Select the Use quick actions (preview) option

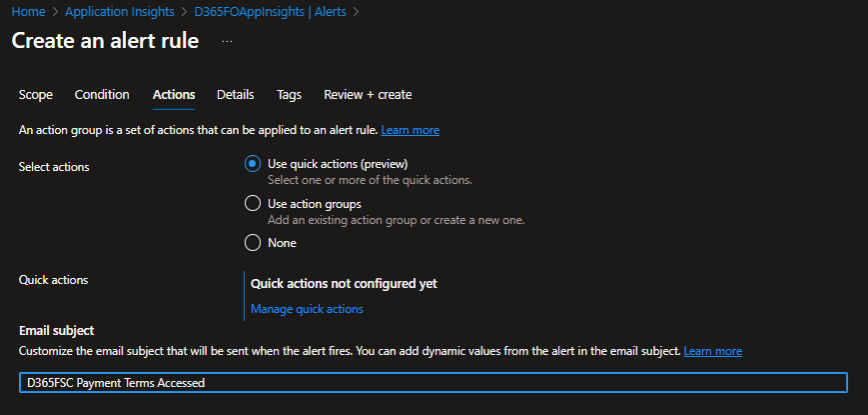click(x=253, y=164)
